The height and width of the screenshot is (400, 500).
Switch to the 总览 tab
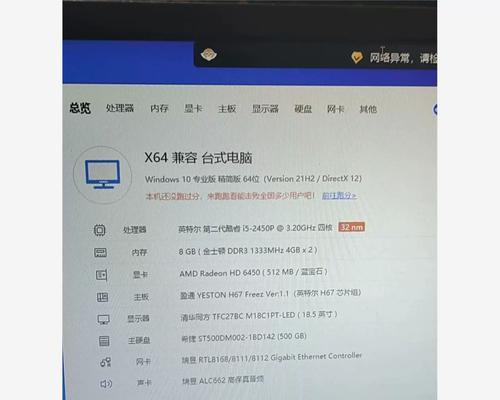coord(80,108)
